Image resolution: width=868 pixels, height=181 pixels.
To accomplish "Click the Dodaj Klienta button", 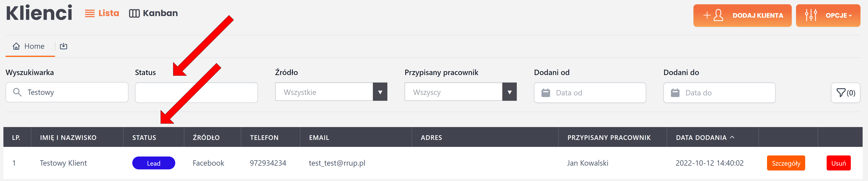I will [742, 16].
